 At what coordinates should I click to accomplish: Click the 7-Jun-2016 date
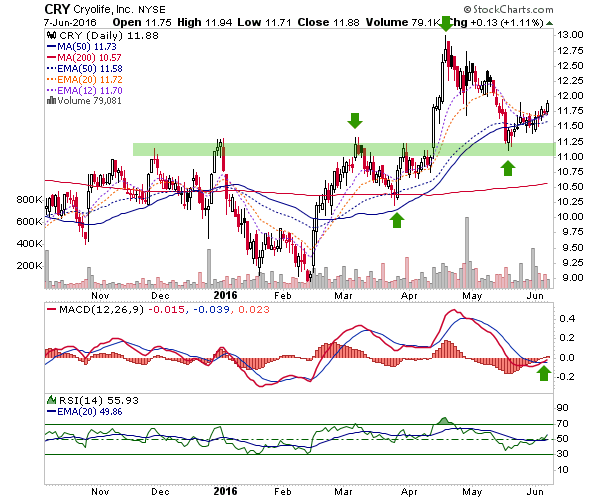click(70, 23)
